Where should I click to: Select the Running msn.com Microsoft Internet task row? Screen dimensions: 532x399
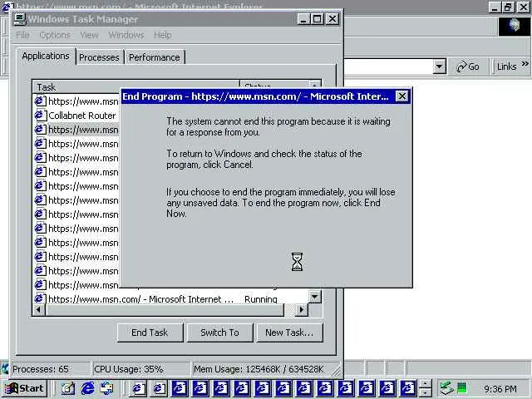tap(170, 299)
